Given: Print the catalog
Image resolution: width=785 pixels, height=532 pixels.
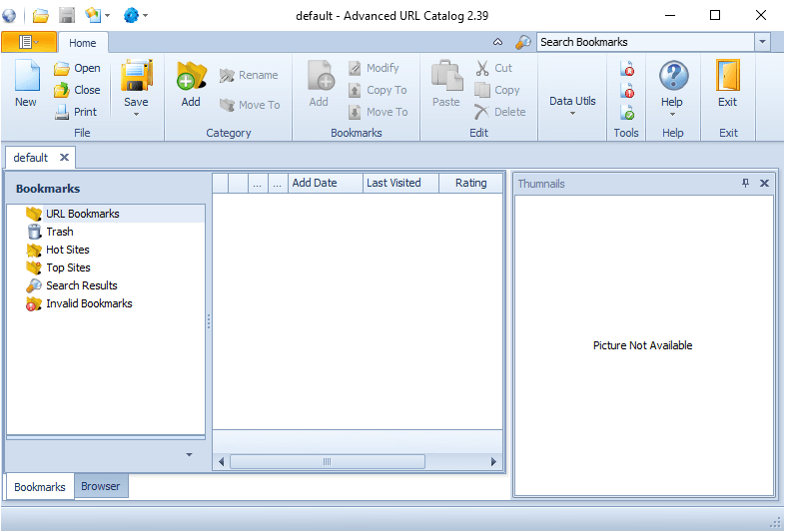Looking at the screenshot, I should click(76, 112).
